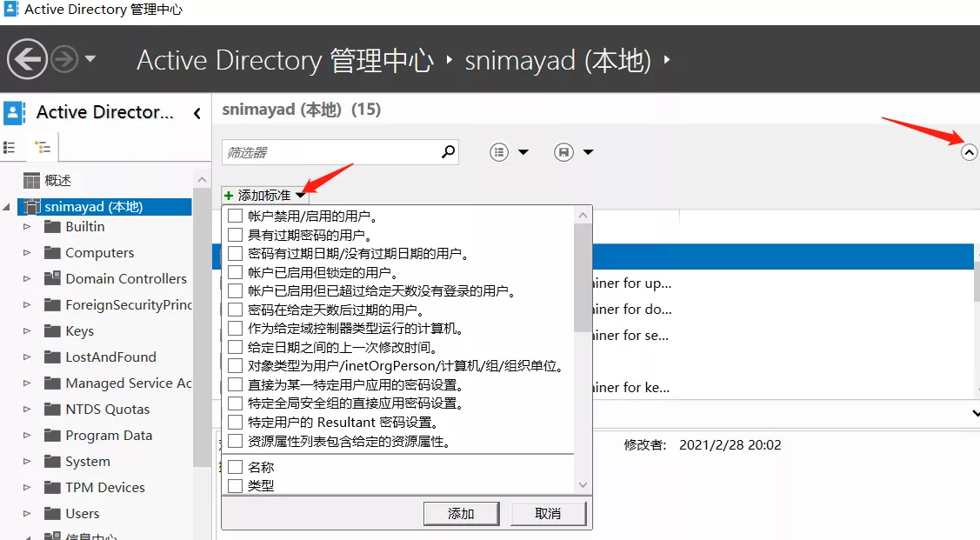Click the criteria list vertical scrollbar
Screen dimensions: 980x540
[x=583, y=278]
